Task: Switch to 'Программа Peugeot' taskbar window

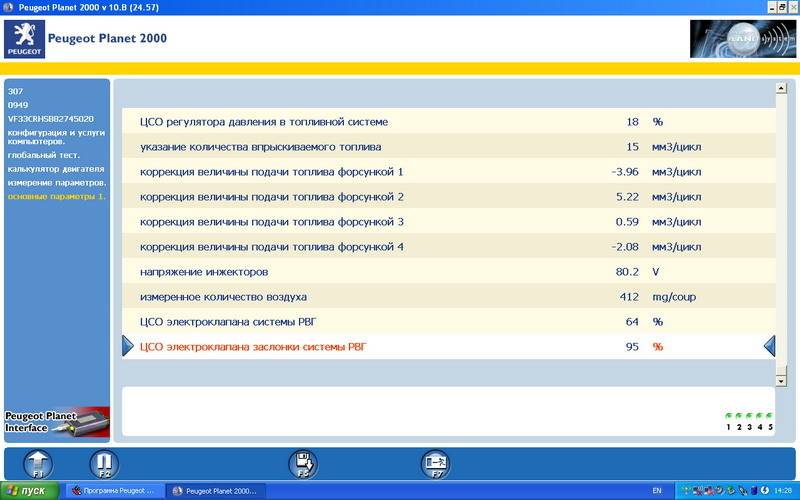Action: pos(112,491)
